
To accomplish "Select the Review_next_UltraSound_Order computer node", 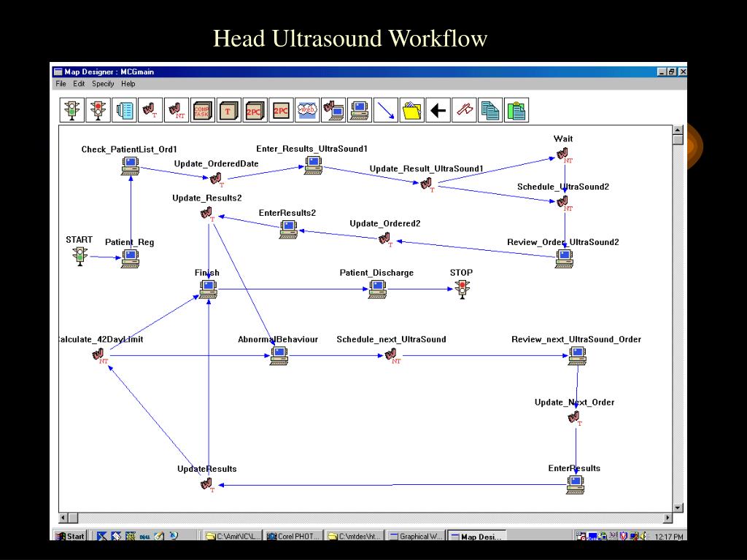I will pos(578,356).
